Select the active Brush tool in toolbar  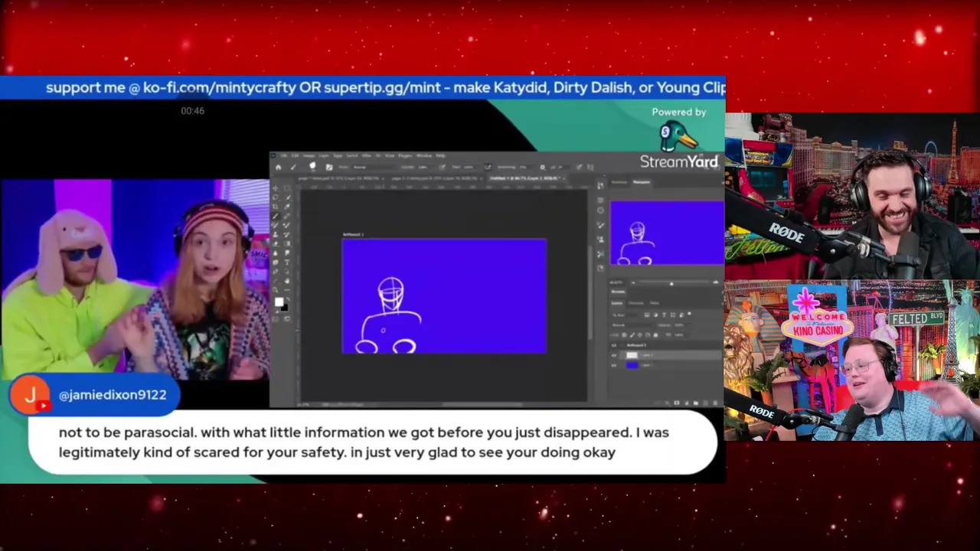(x=275, y=216)
